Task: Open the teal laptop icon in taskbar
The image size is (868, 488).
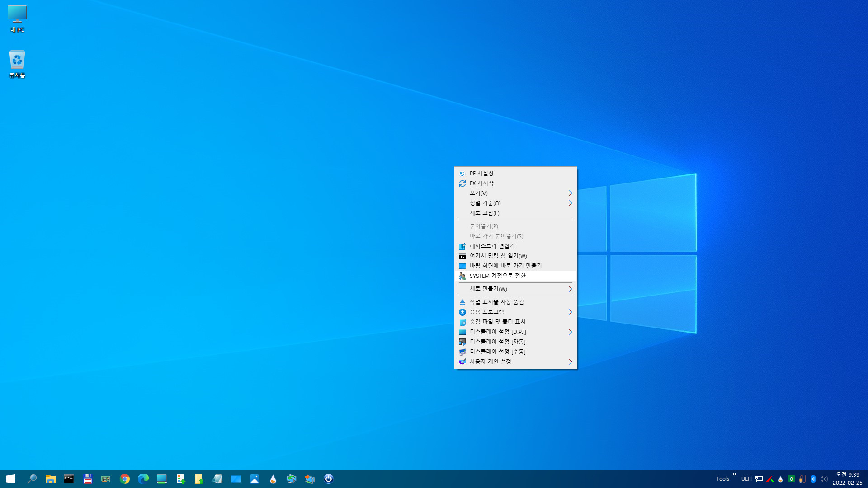Action: (162, 479)
